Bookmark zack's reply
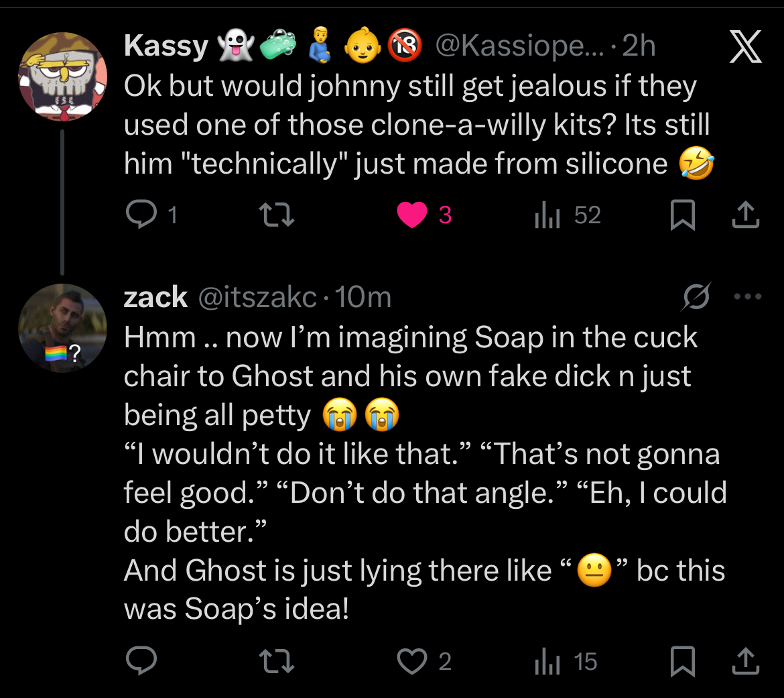784x698 pixels. point(683,662)
